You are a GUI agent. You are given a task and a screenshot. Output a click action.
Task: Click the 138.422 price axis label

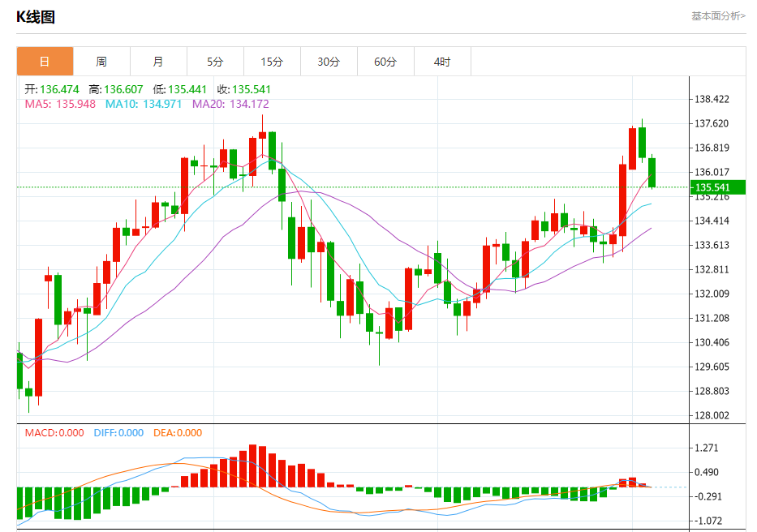[x=712, y=99]
